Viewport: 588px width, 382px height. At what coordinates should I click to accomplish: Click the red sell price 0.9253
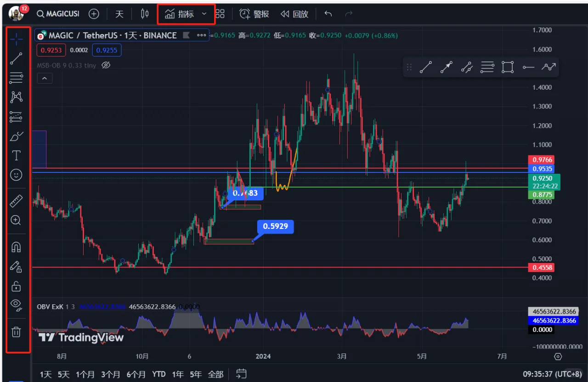[x=51, y=50]
